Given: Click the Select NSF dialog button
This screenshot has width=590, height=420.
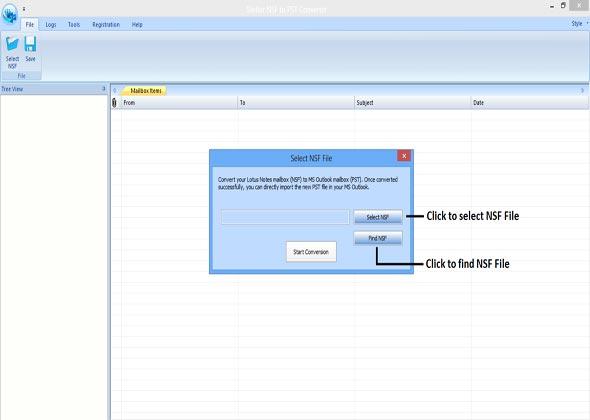Looking at the screenshot, I should (378, 217).
